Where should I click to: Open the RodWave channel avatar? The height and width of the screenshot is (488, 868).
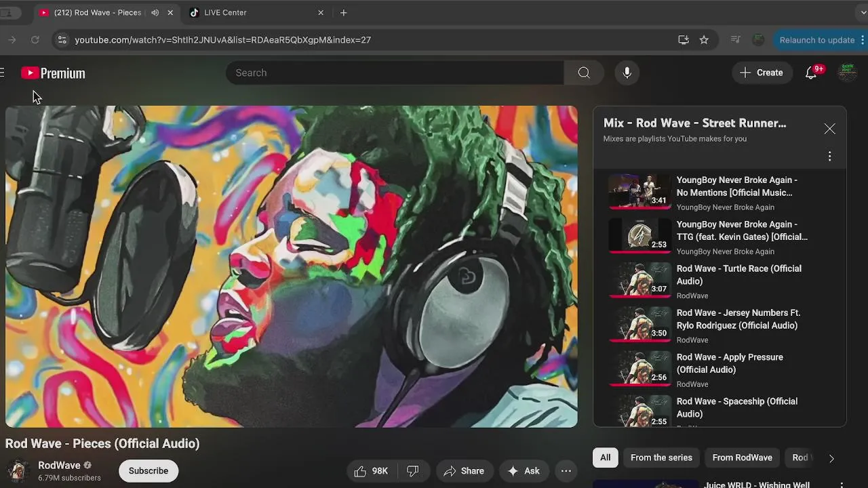tap(18, 471)
